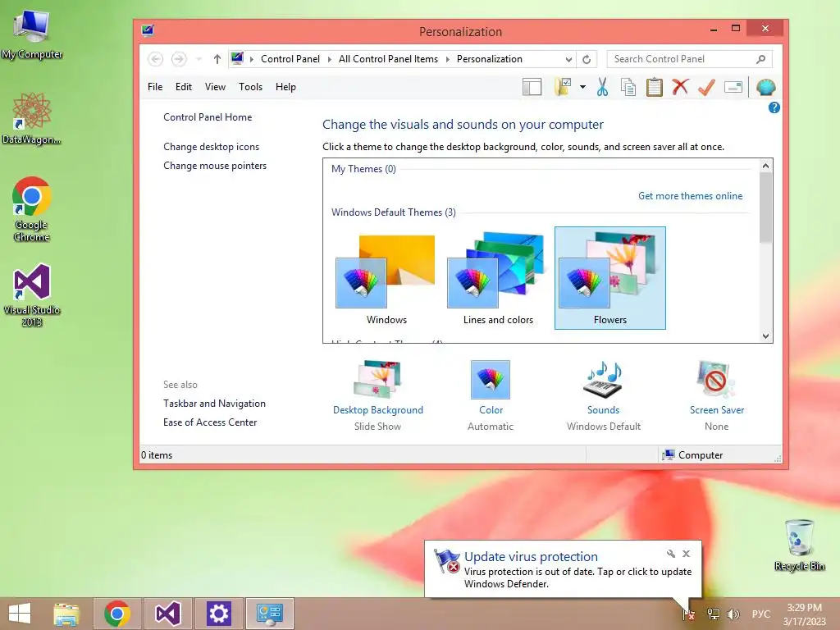
Task: Click the search magnifier icon
Action: [760, 59]
